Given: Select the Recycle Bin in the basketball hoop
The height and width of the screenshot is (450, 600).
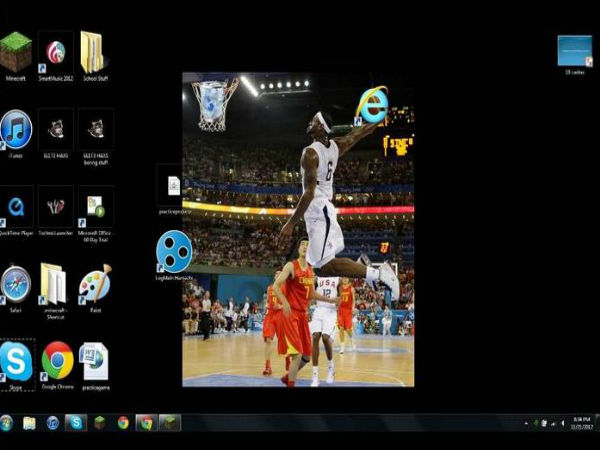Looking at the screenshot, I should tap(212, 103).
